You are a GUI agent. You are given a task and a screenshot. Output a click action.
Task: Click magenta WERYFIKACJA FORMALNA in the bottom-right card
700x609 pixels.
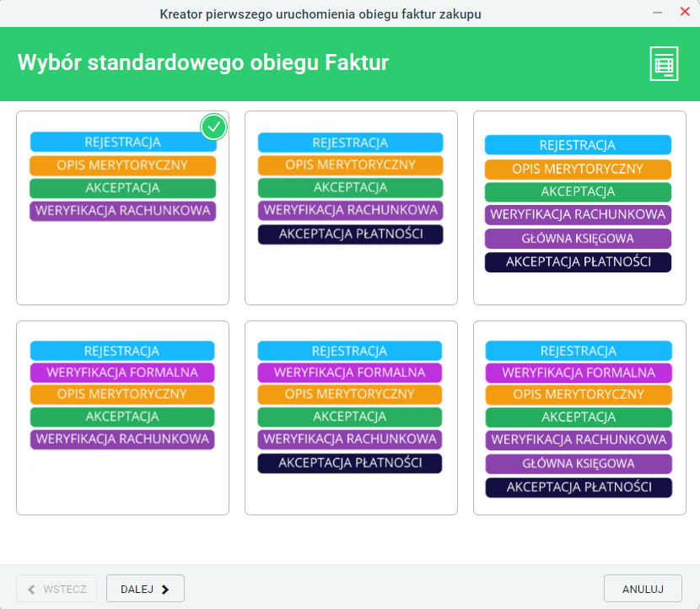pos(579,373)
